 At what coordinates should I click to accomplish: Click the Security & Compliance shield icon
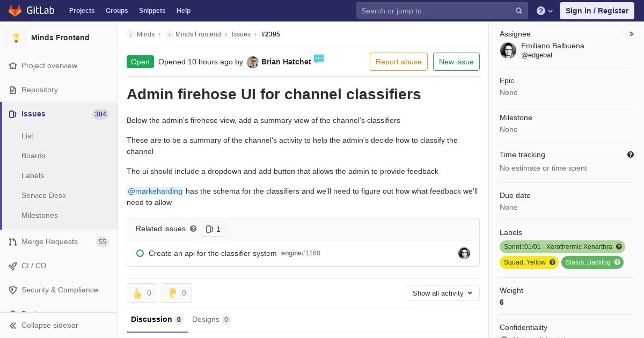pos(13,290)
